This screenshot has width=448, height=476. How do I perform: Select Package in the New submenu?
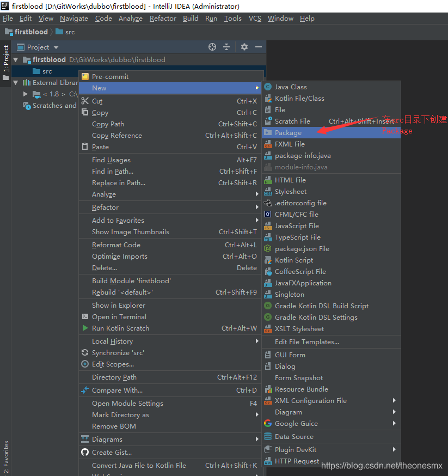tap(331, 133)
